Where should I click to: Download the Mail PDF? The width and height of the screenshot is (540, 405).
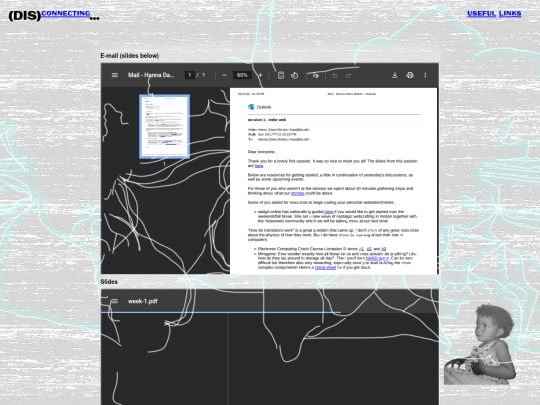tap(395, 75)
